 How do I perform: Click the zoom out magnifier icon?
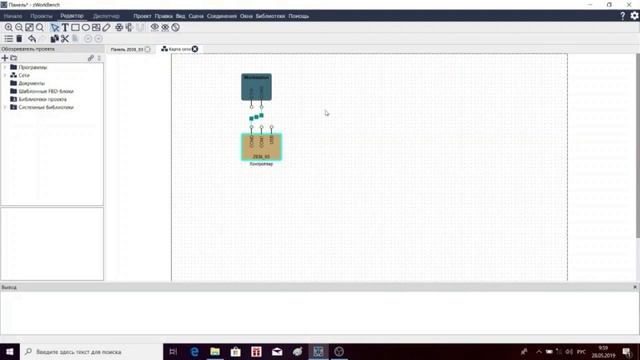19,27
